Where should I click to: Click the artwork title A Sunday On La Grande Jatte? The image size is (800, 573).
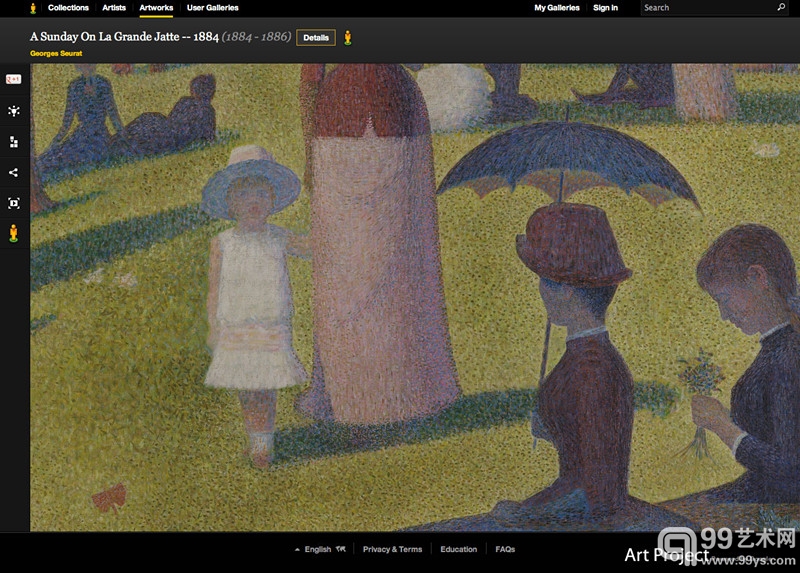(x=124, y=37)
